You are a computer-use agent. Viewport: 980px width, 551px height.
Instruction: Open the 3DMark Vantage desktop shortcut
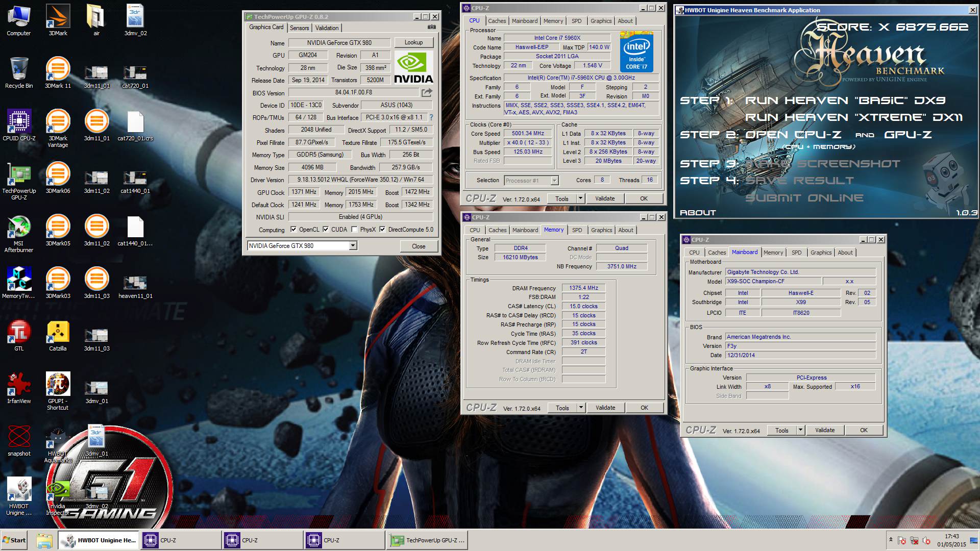(58, 129)
